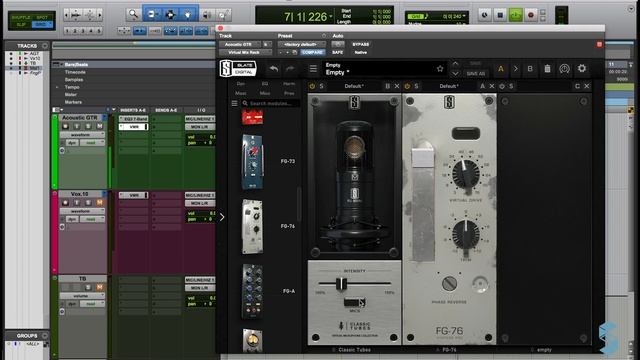Load the next preset with the down arrow
The image size is (640, 360).
coord(456,73)
